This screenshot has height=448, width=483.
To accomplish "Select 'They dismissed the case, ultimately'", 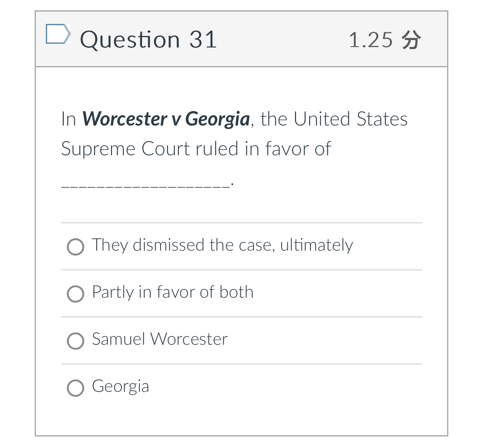I will coord(76,247).
